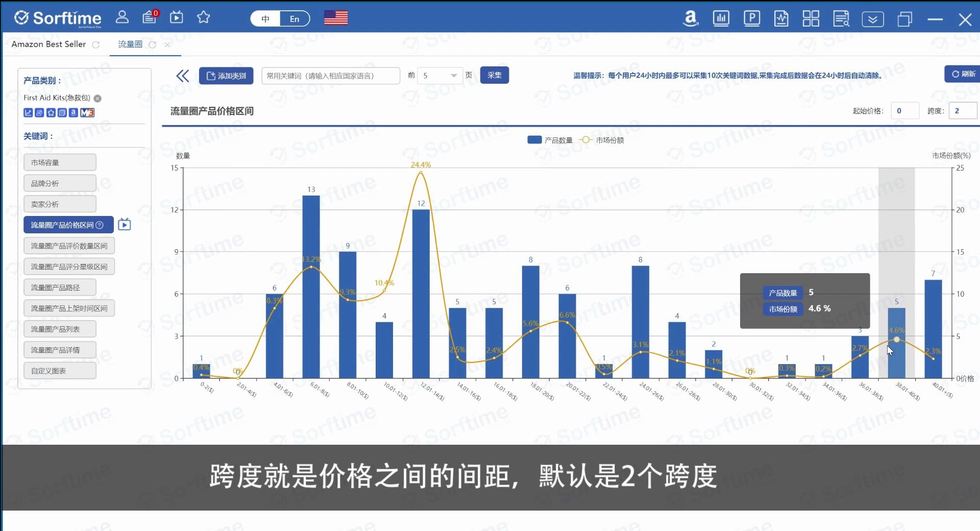980x531 pixels.
Task: Remove the First Aid Kits category tag
Action: pos(97,99)
